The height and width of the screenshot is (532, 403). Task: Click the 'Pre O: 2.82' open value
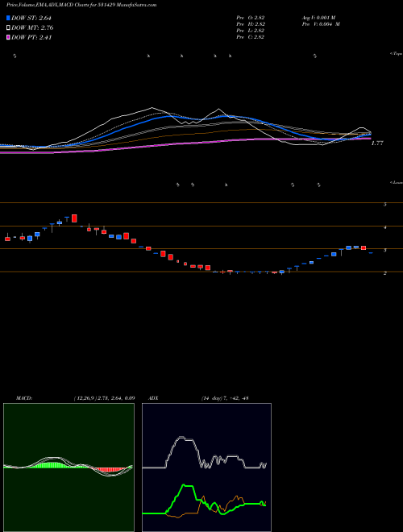coord(251,18)
